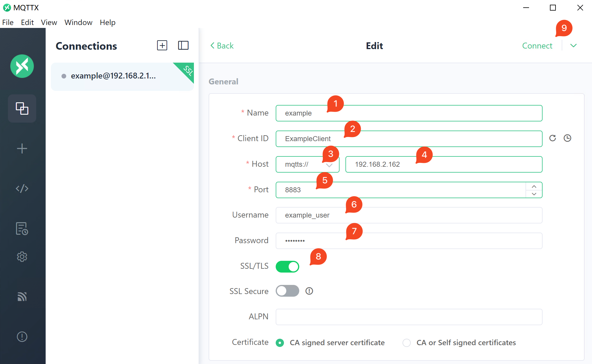Click the empty ALPN field
Image resolution: width=592 pixels, height=364 pixels.
tap(409, 317)
